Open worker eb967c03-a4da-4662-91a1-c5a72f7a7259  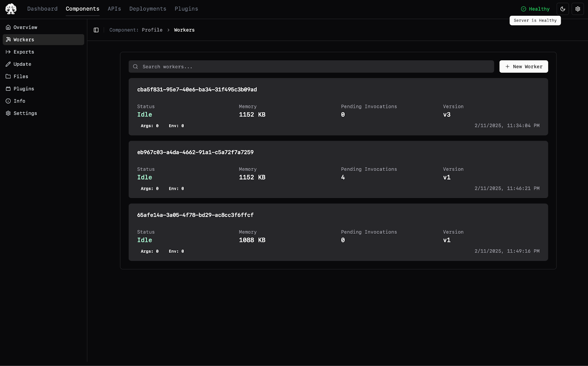pos(338,169)
